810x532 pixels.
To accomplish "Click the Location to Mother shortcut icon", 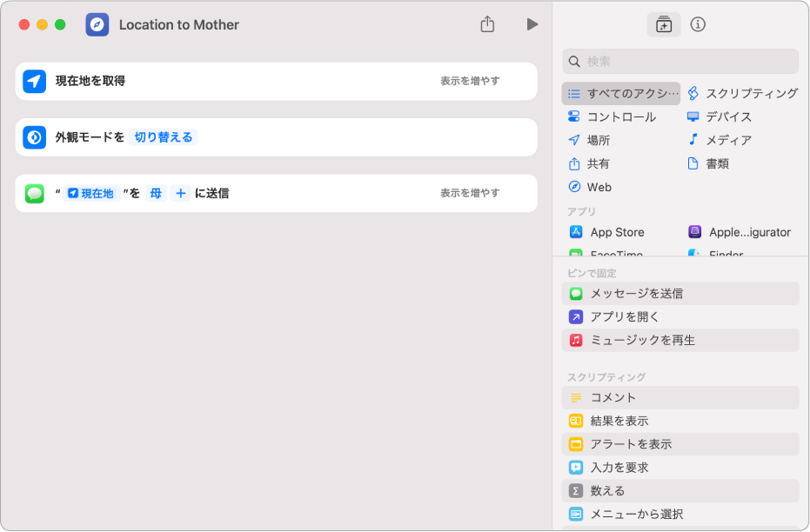I will [97, 24].
